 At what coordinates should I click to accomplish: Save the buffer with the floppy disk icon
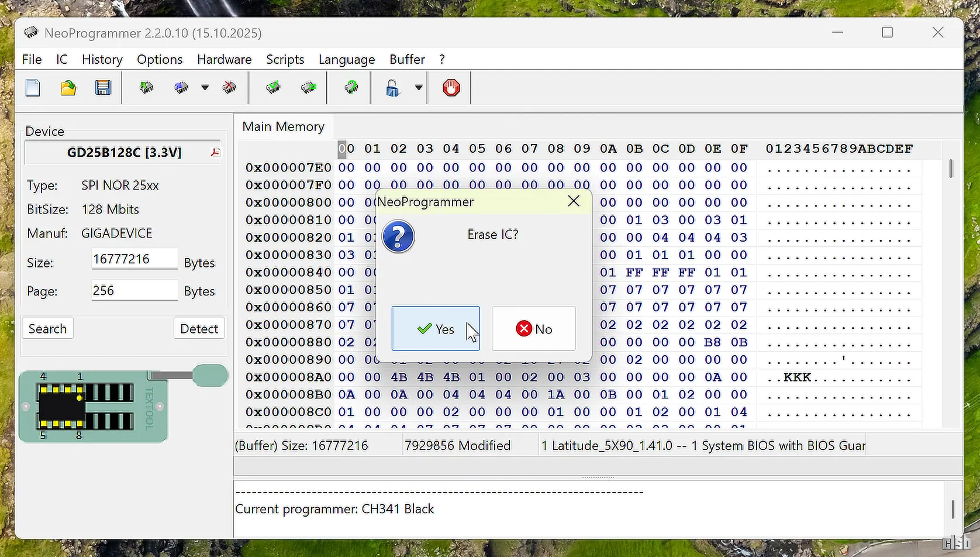(x=103, y=88)
